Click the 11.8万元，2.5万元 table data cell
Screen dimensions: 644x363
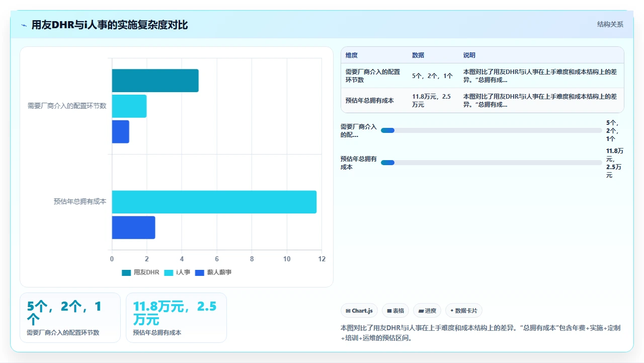[x=433, y=101]
